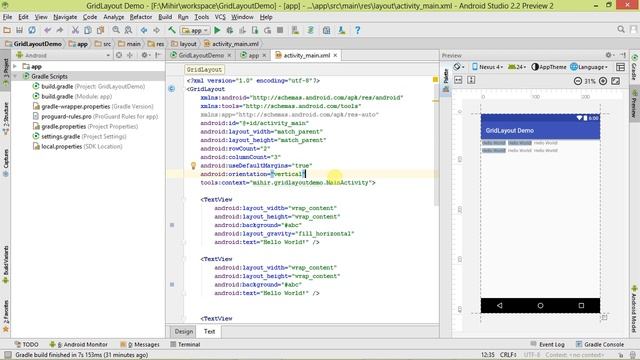Open File menu

tap(7, 17)
